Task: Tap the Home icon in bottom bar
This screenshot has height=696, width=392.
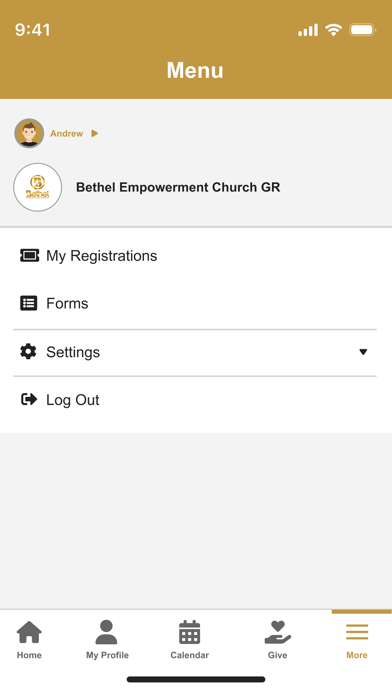Action: point(29,632)
